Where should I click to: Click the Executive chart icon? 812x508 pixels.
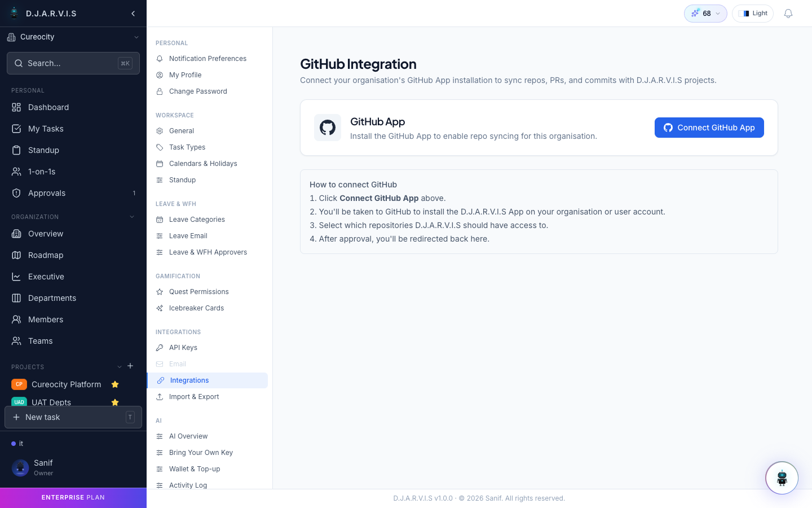[x=16, y=277]
